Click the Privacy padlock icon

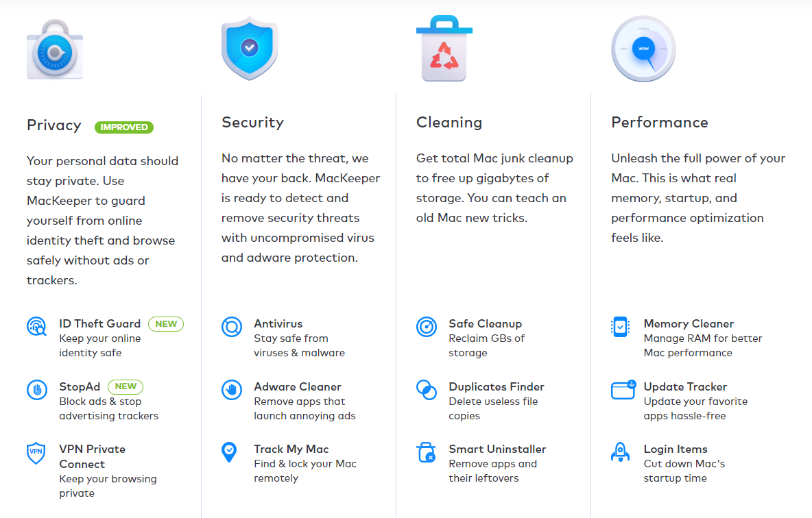tap(55, 49)
